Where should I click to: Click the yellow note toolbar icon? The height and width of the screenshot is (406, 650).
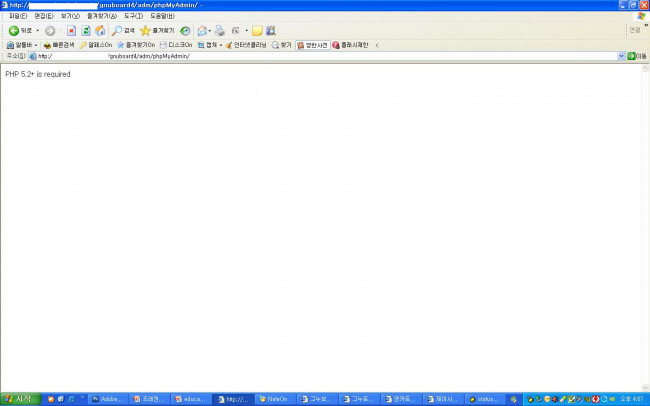(x=257, y=31)
